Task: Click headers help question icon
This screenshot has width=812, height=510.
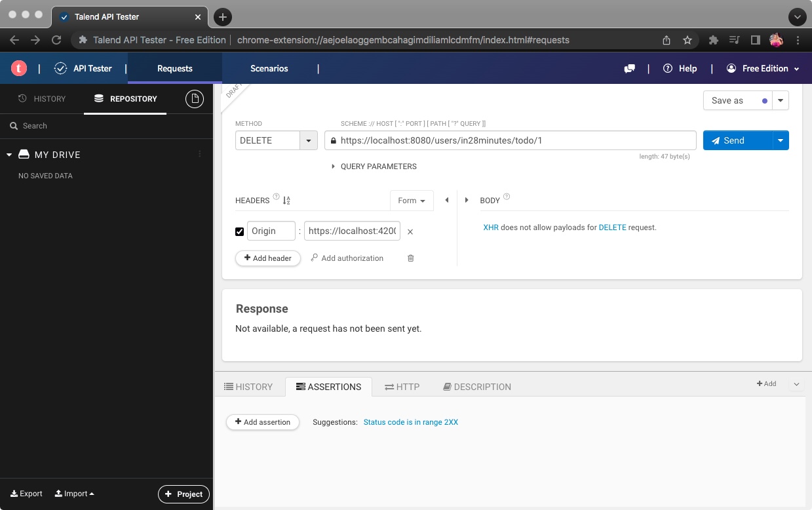Action: coord(276,197)
